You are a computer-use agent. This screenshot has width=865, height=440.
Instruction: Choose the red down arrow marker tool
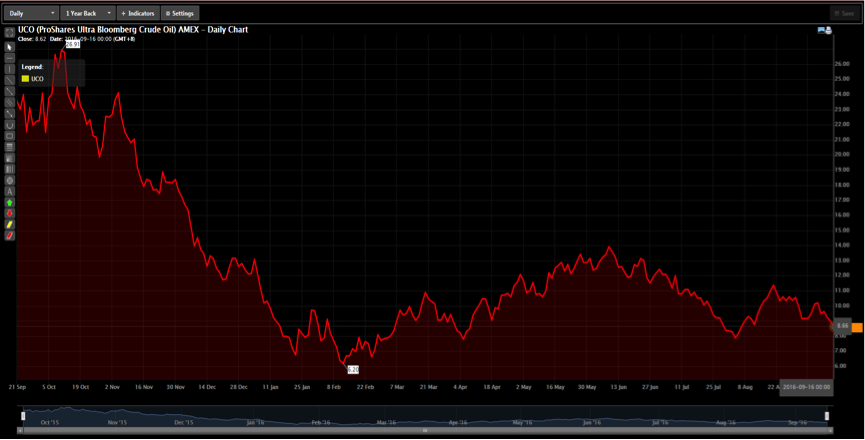(x=10, y=213)
